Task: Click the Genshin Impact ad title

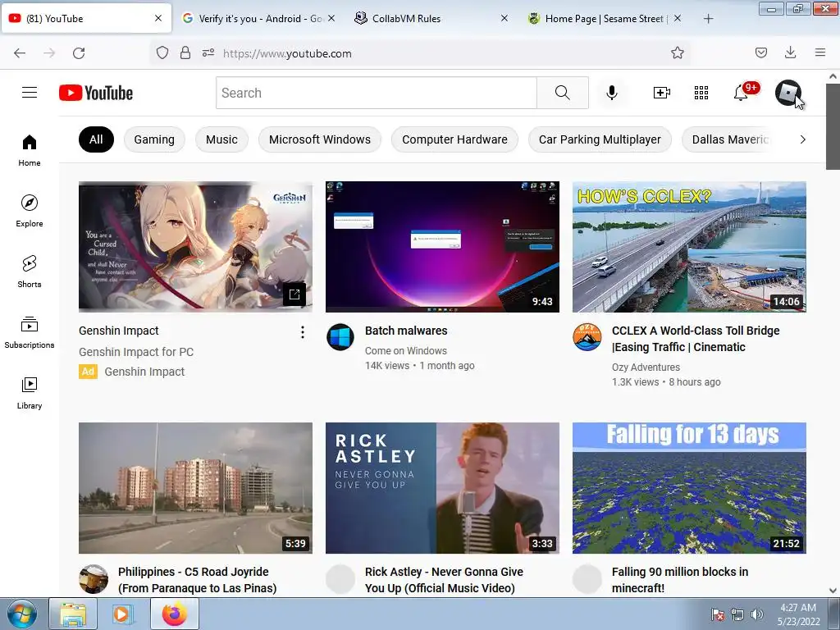Action: tap(119, 331)
